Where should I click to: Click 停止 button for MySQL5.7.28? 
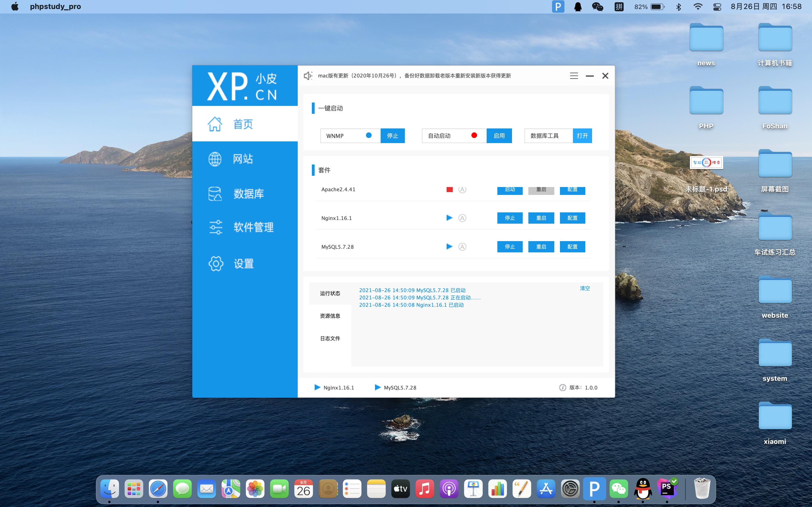coord(510,247)
